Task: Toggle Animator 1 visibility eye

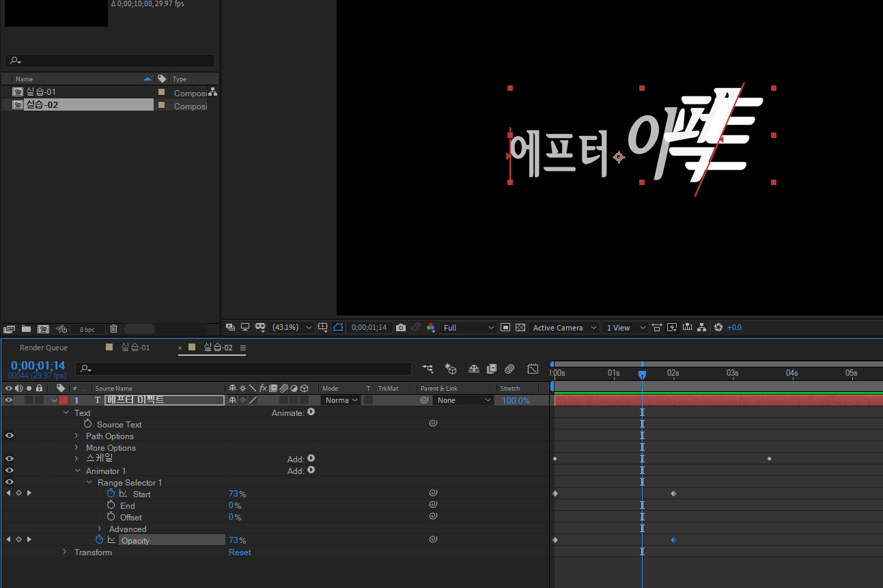Action: [9, 470]
